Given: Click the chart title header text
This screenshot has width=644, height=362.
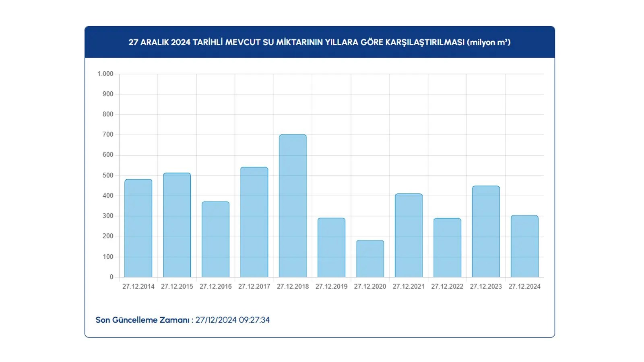Looking at the screenshot, I should pos(320,42).
